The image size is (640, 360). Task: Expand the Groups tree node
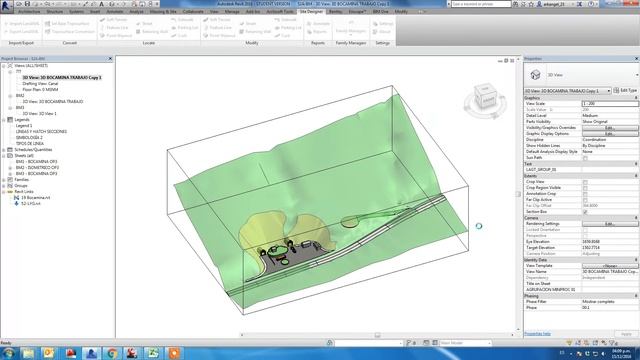pyautogui.click(x=4, y=186)
